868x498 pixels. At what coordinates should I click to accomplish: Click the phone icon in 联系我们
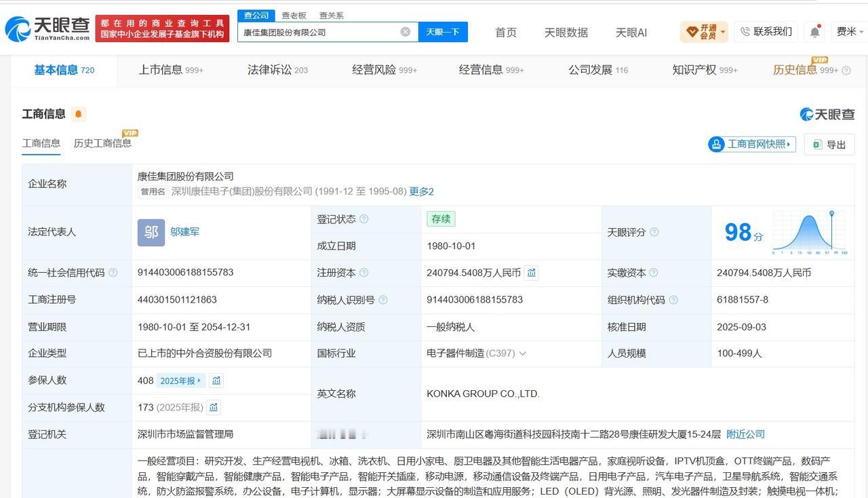click(745, 31)
